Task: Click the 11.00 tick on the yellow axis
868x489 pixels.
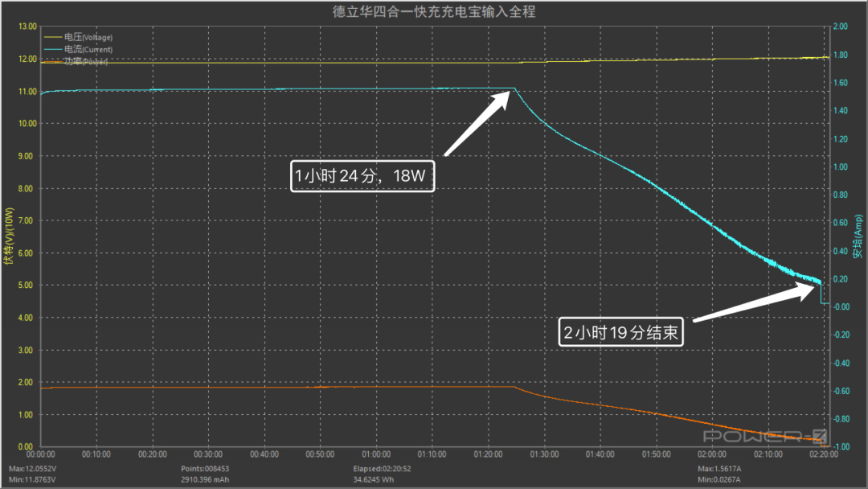Action: point(27,92)
